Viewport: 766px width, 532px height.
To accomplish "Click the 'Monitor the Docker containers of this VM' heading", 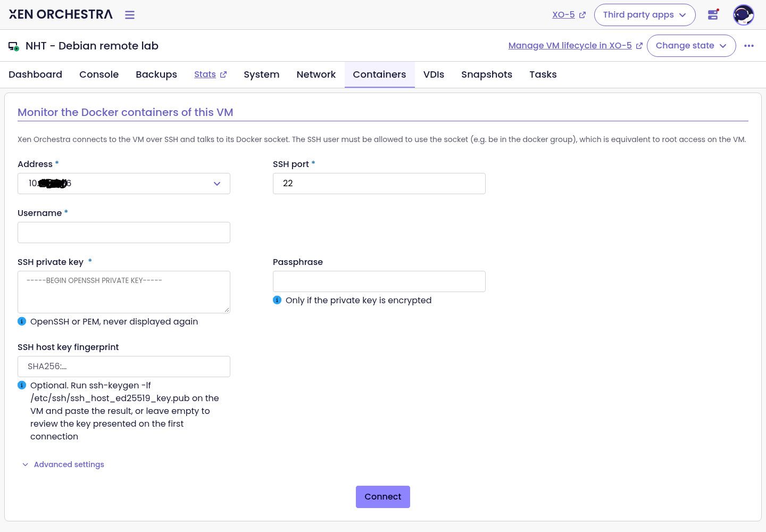I will [x=126, y=112].
